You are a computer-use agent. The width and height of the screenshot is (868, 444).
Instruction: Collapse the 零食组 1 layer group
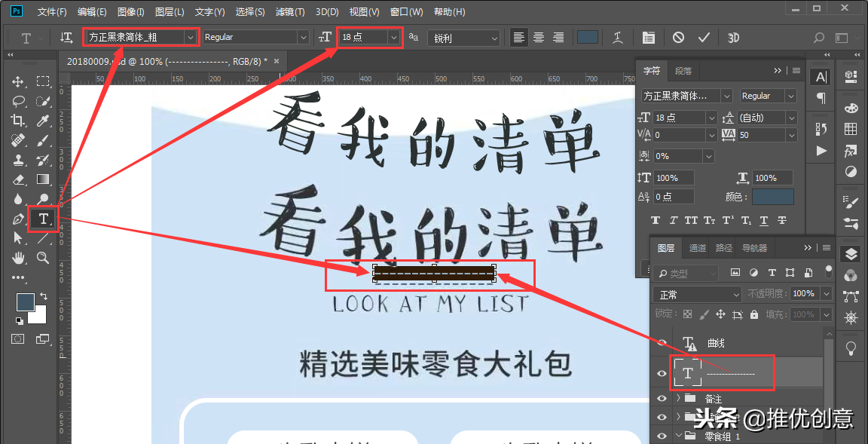679,436
